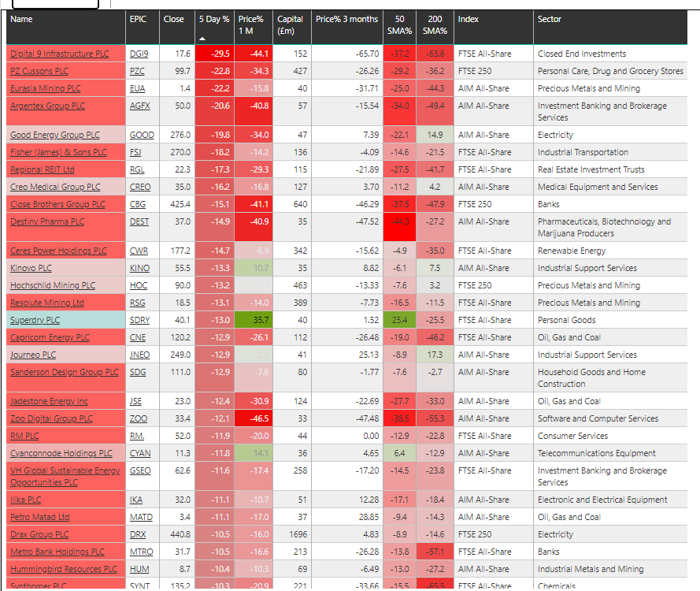Open Good Energy Group PLC link
The height and width of the screenshot is (591, 700).
tap(55, 135)
